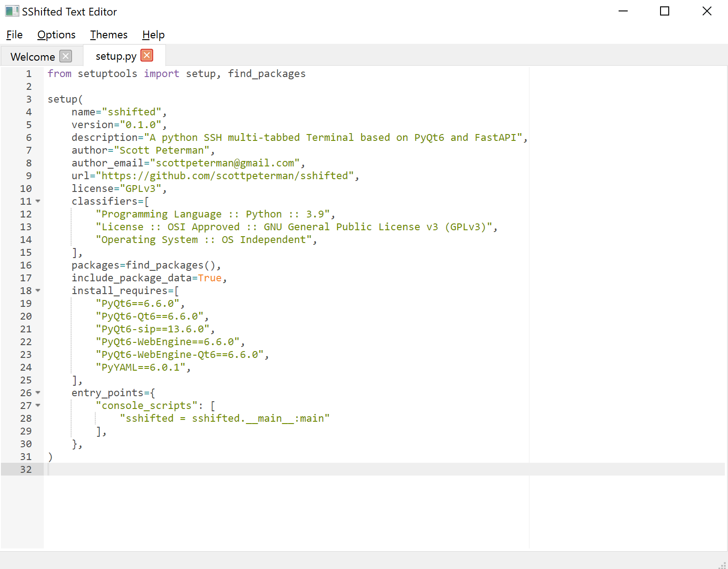The height and width of the screenshot is (569, 728).
Task: Click the "Operating System :: OS Independent" string
Action: [204, 239]
